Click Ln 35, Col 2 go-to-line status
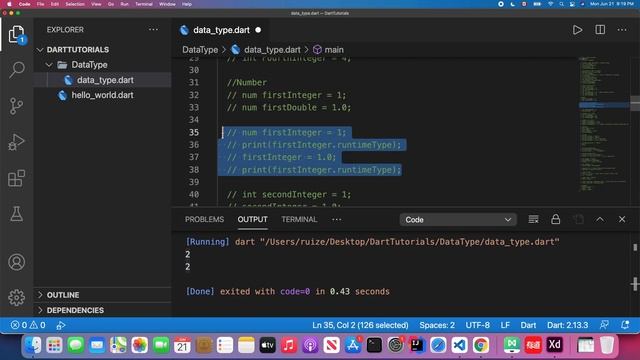The height and width of the screenshot is (360, 640). tap(360, 325)
